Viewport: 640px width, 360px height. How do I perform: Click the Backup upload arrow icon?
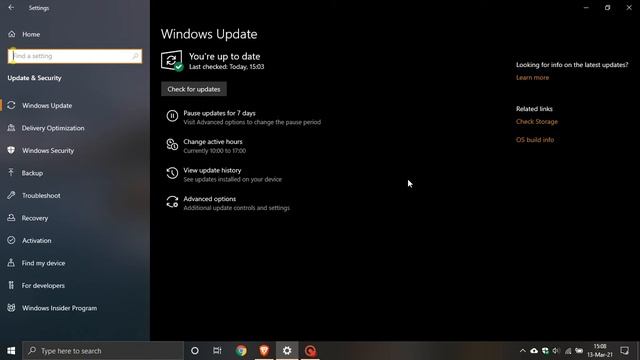coord(11,173)
